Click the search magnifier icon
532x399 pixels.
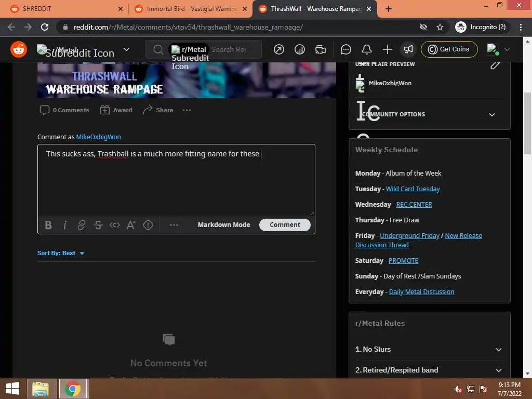coord(158,49)
